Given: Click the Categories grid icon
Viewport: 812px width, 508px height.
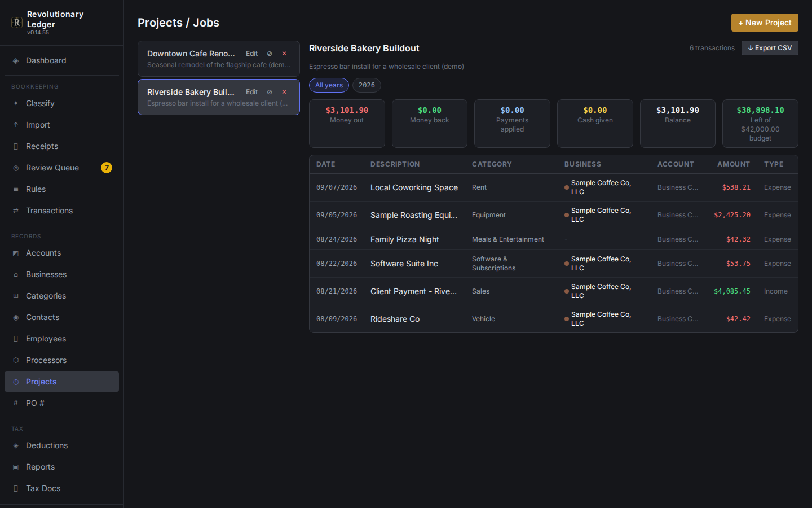Looking at the screenshot, I should click(16, 296).
